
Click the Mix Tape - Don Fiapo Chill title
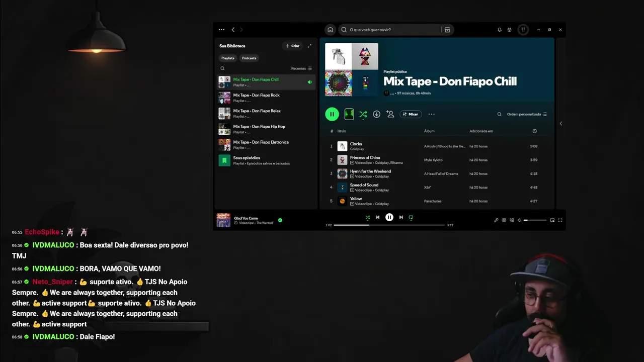pyautogui.click(x=450, y=81)
